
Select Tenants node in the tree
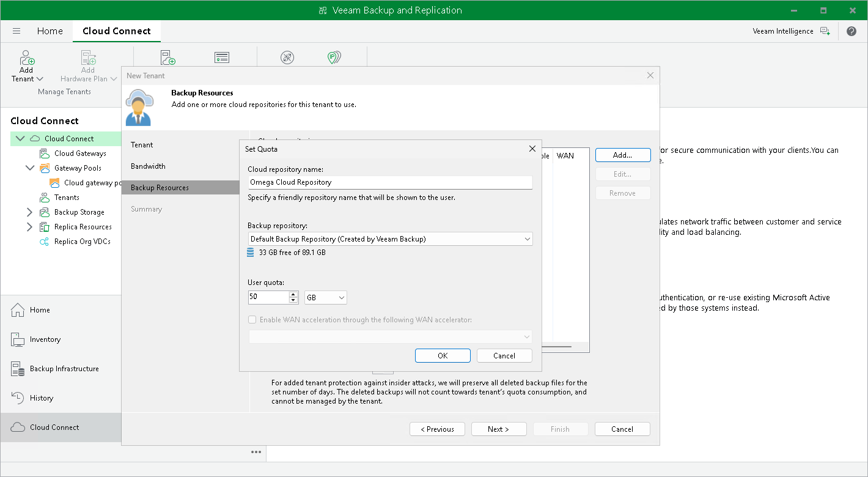point(67,198)
